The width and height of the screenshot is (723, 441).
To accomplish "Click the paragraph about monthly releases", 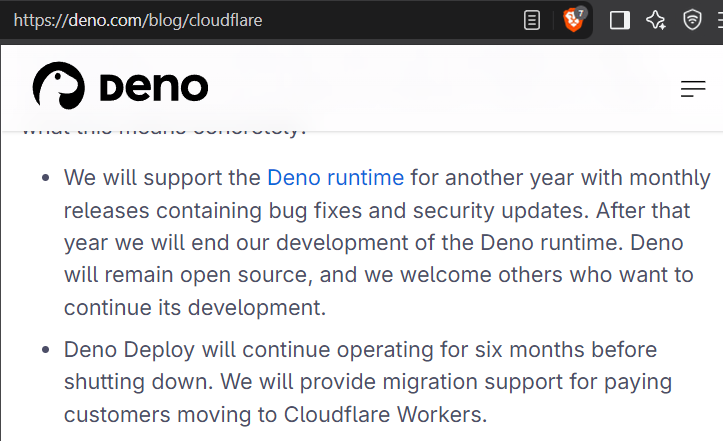I will [387, 243].
